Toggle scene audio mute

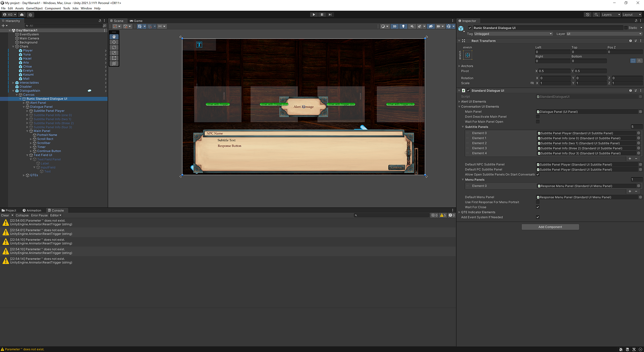point(412,26)
